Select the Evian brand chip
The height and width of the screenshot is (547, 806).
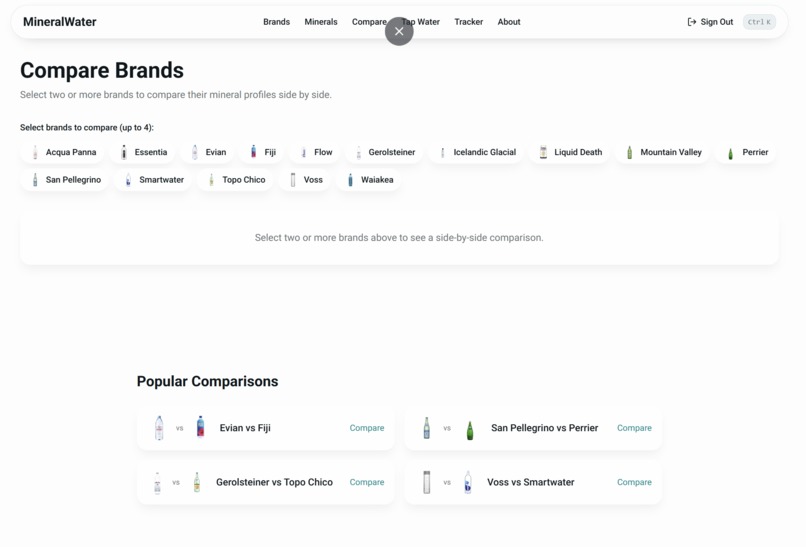pos(208,152)
